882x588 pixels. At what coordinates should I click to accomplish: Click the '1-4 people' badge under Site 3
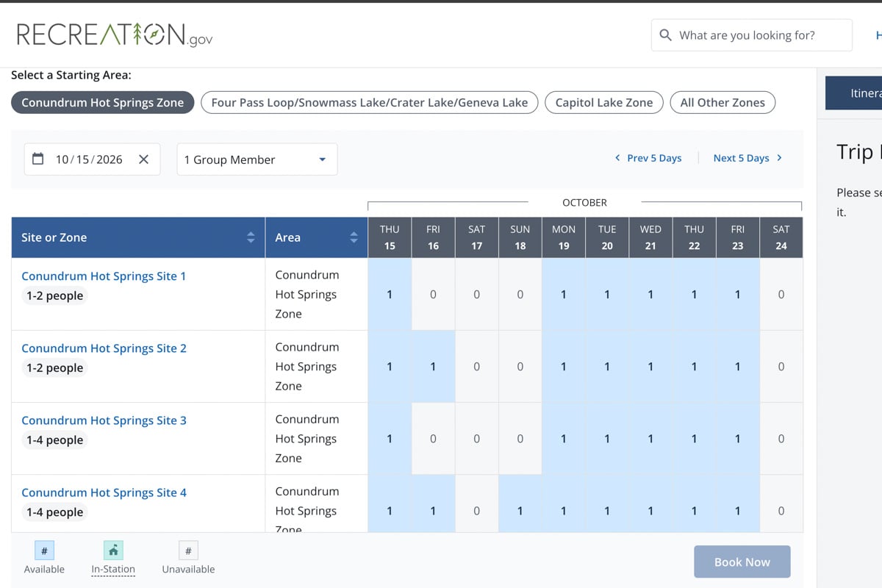55,440
